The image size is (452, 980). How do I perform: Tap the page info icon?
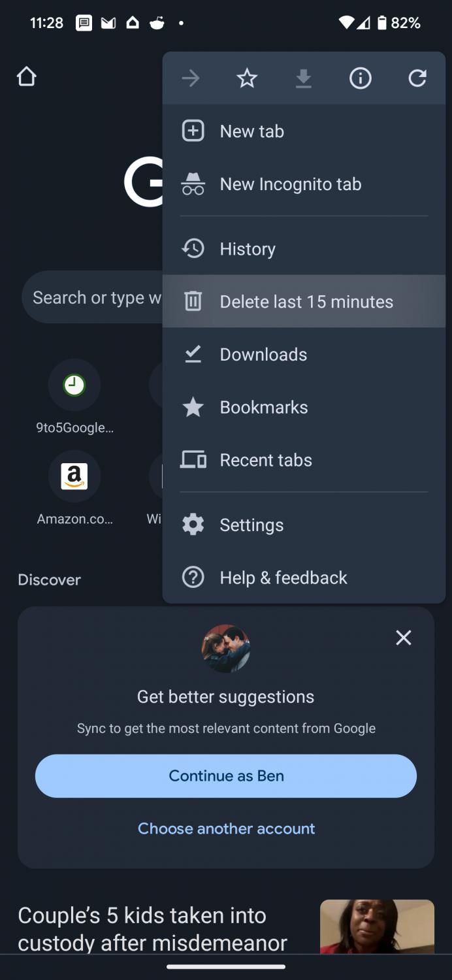click(361, 79)
